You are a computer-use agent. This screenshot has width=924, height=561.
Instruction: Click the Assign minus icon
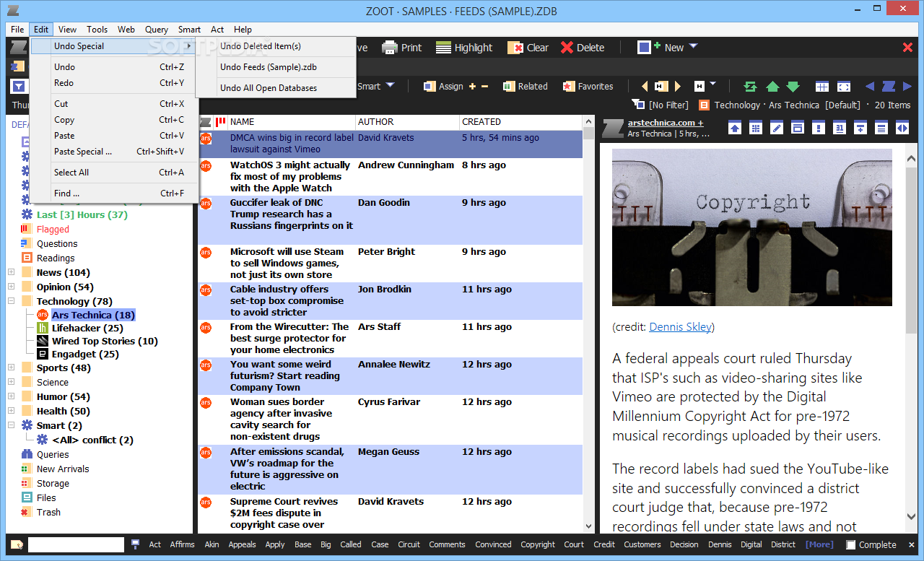pyautogui.click(x=484, y=87)
